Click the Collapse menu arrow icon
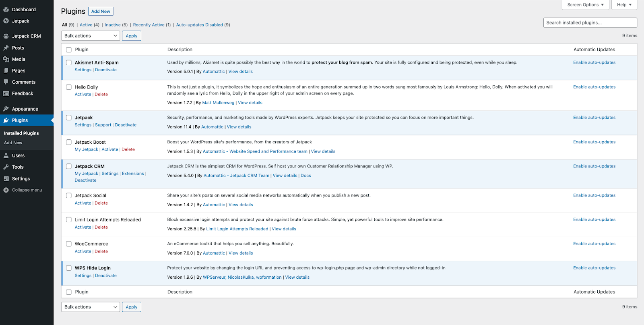This screenshot has width=644, height=325. pyautogui.click(x=6, y=190)
